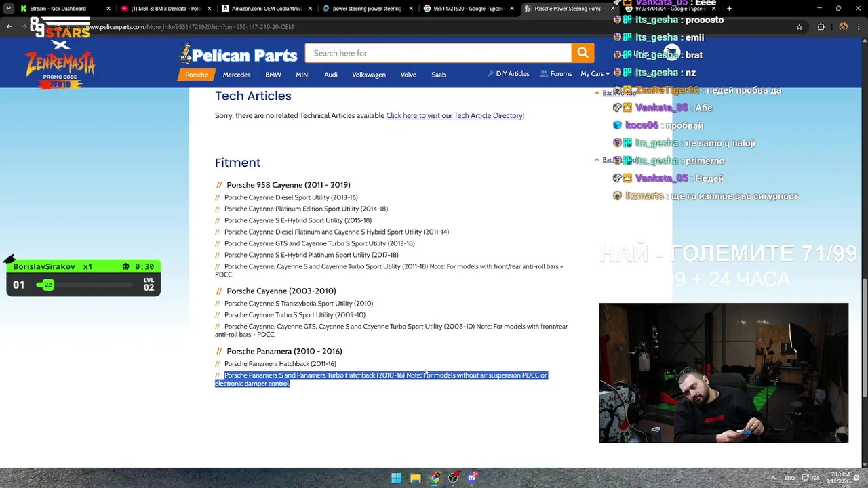Open Discord from the taskbar
868x488 pixels.
pos(472,478)
